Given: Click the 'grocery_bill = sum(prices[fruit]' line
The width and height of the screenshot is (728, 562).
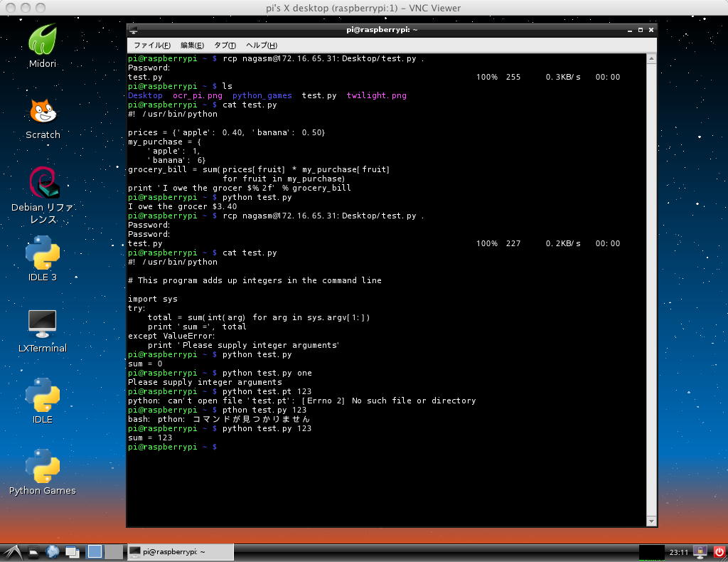Looking at the screenshot, I should point(259,169).
